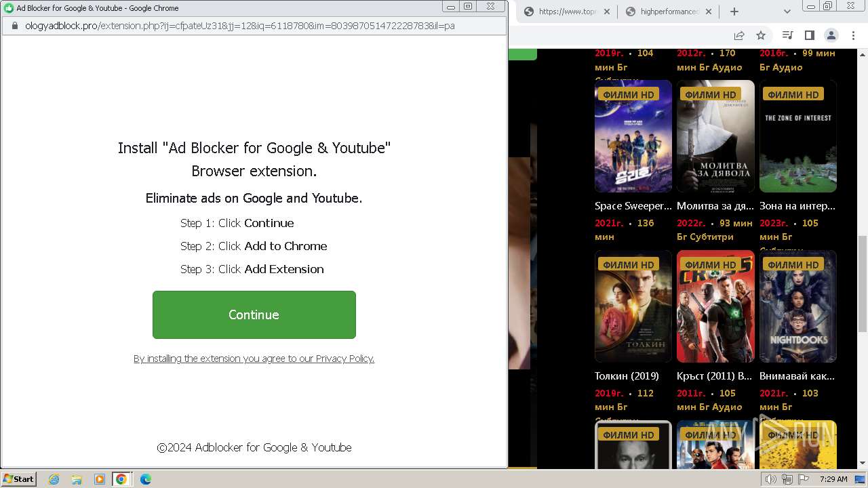Click the lock icon in popup address bar
Image resolution: width=868 pixels, height=488 pixels.
click(x=14, y=26)
